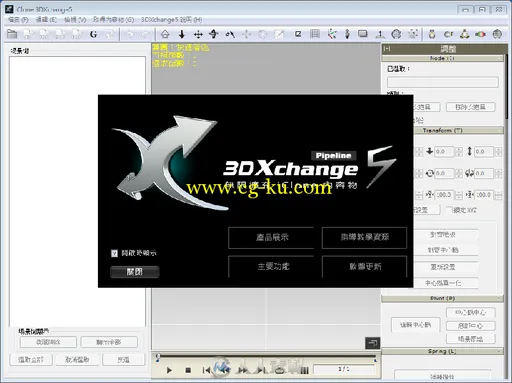Click the timeline slider handle in playback bar
The width and height of the screenshot is (512, 383).
point(158,357)
